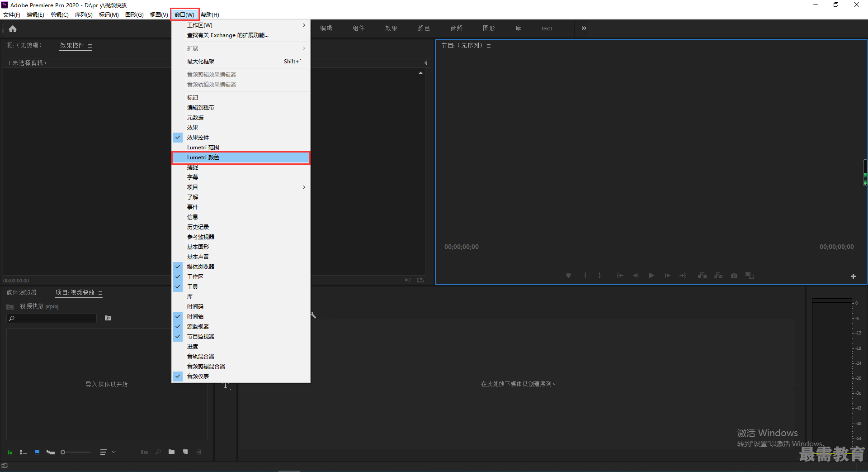The width and height of the screenshot is (868, 472).
Task: Choose 最大化框架 from the menu
Action: (241, 61)
